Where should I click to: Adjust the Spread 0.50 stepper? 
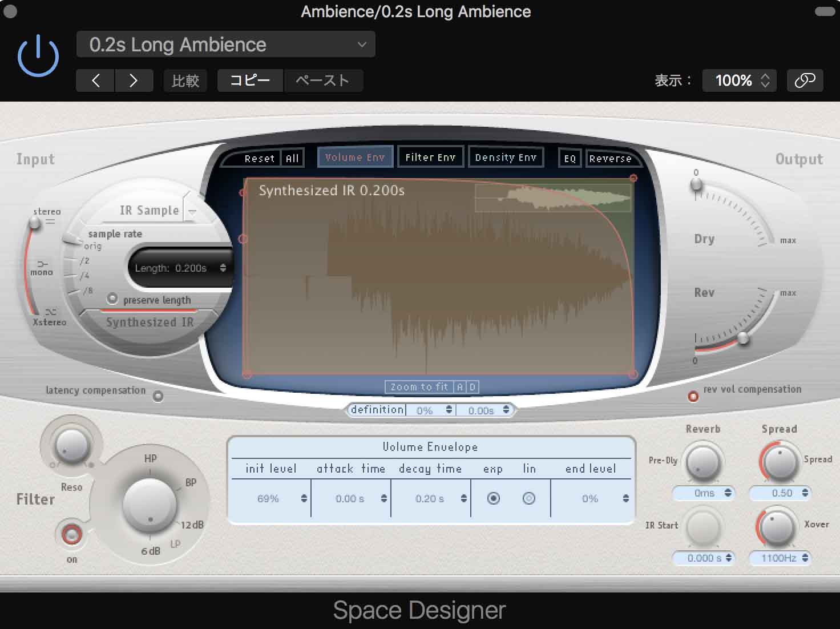pyautogui.click(x=805, y=493)
